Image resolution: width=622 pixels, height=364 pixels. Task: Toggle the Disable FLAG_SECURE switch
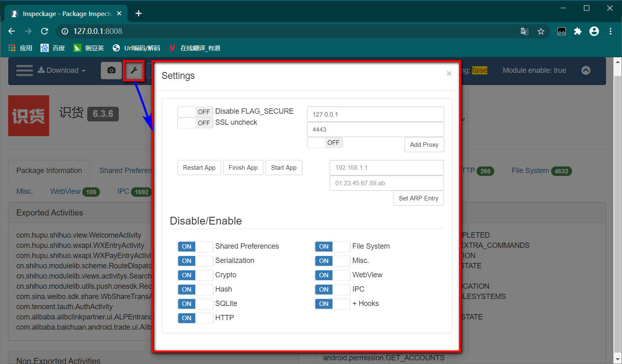click(195, 112)
